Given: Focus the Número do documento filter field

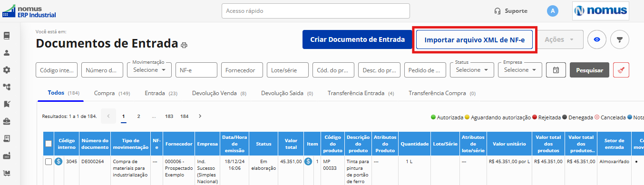Looking at the screenshot, I should coord(102,70).
